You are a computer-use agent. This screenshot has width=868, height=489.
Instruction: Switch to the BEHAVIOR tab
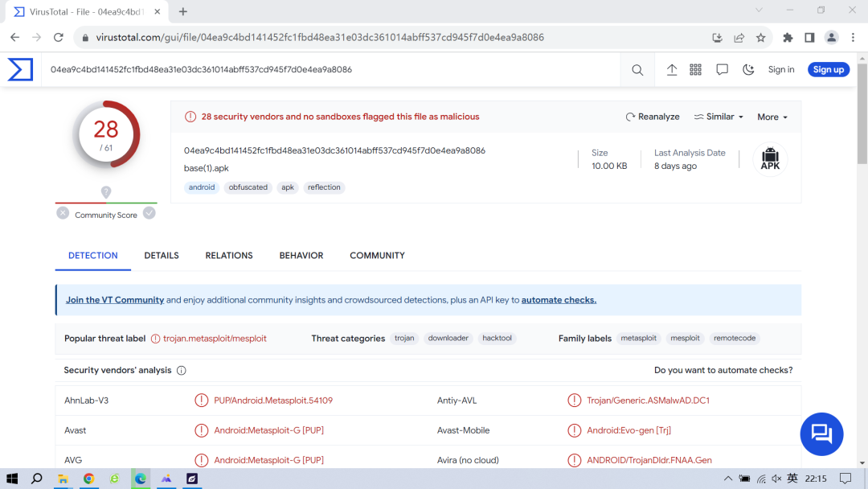[301, 255]
